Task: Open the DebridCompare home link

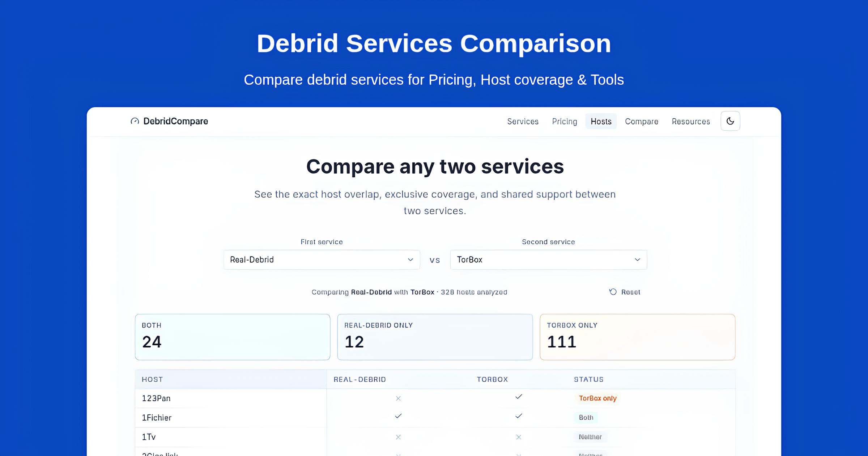Action: coord(169,121)
